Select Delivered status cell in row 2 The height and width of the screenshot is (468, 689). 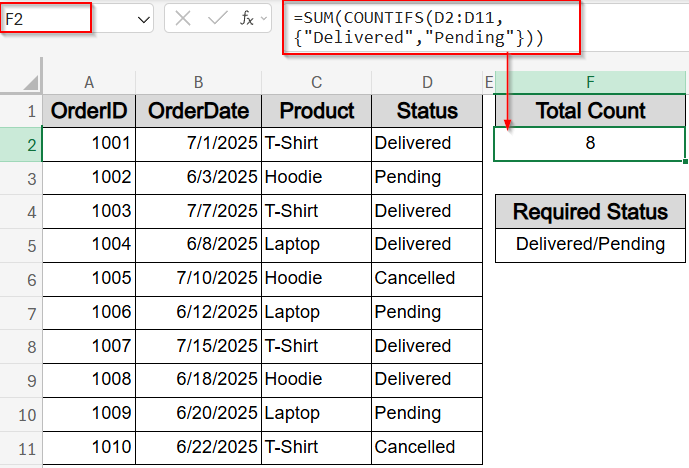tap(427, 144)
